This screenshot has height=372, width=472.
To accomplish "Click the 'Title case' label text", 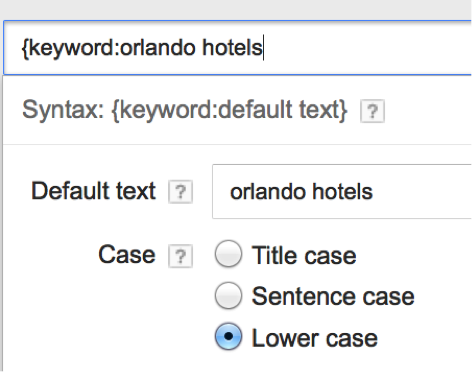I will coord(304,256).
